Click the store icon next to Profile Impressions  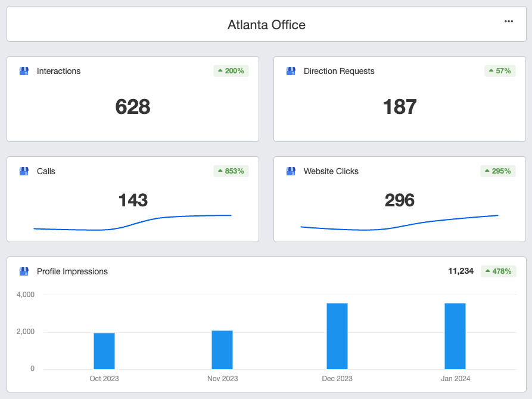tap(24, 271)
